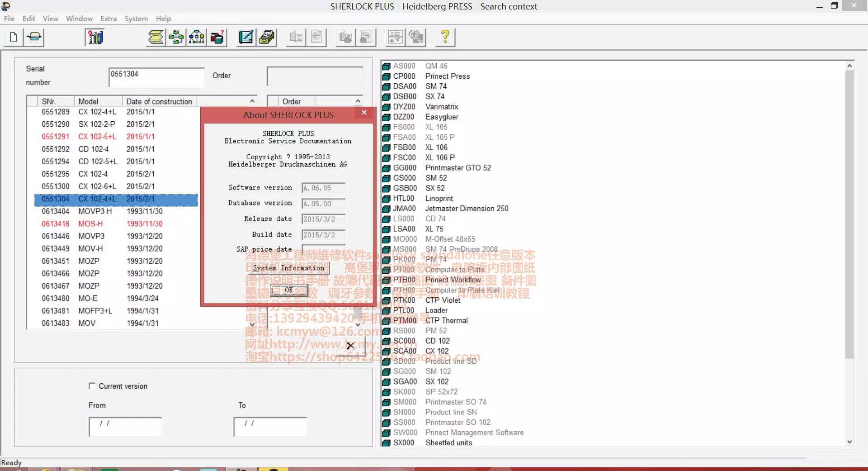The width and height of the screenshot is (868, 471).
Task: Click the down arrow of the Order table
Action: [x=358, y=324]
